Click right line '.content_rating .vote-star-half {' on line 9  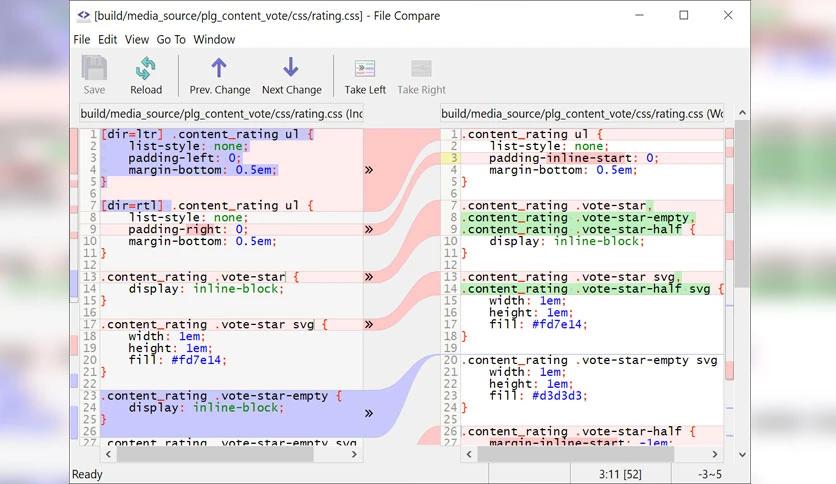click(578, 229)
